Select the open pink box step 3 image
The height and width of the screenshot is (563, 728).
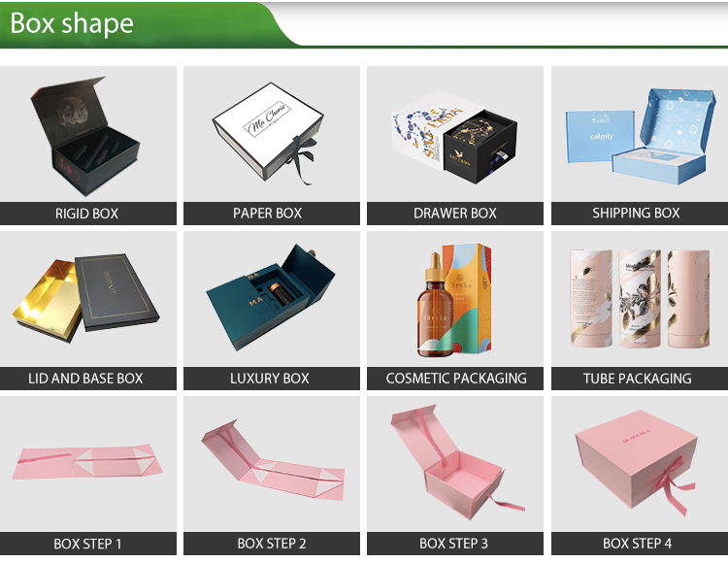[455, 464]
